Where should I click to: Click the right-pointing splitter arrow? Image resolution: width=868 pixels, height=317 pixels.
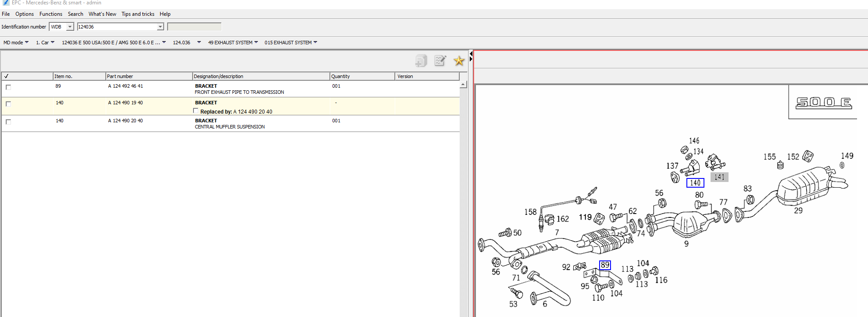point(471,59)
